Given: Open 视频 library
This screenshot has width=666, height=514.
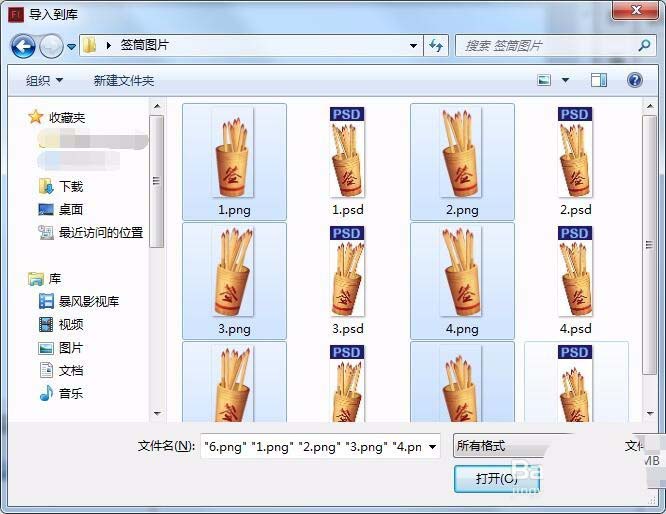Looking at the screenshot, I should tap(60, 325).
